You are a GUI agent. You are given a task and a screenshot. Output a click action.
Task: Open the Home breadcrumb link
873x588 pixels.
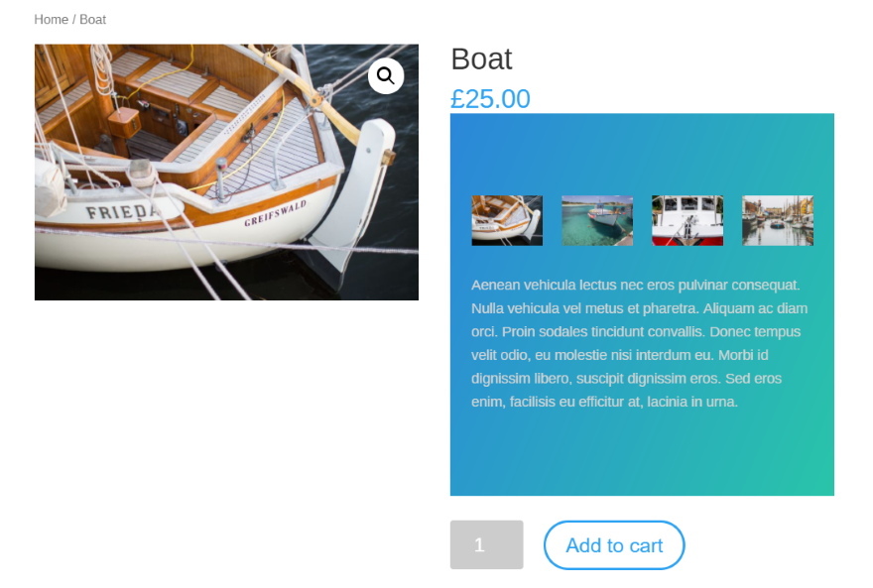51,20
